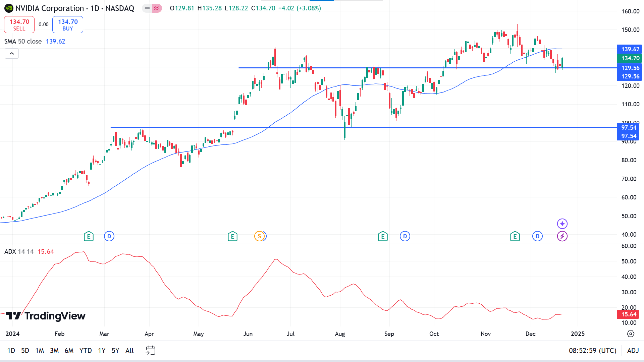Open the Earnings marker in November
This screenshot has width=644, height=362.
click(515, 236)
